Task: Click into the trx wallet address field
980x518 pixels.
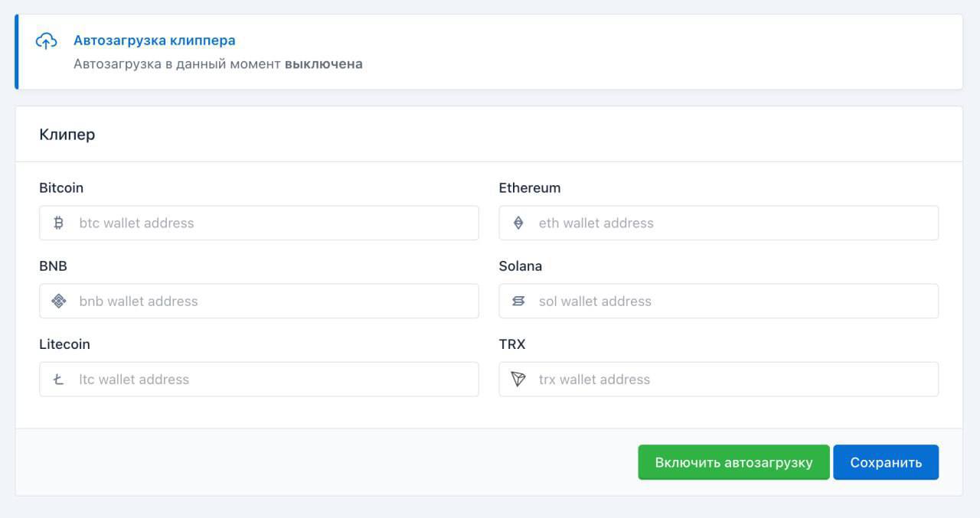Action: coord(735,379)
